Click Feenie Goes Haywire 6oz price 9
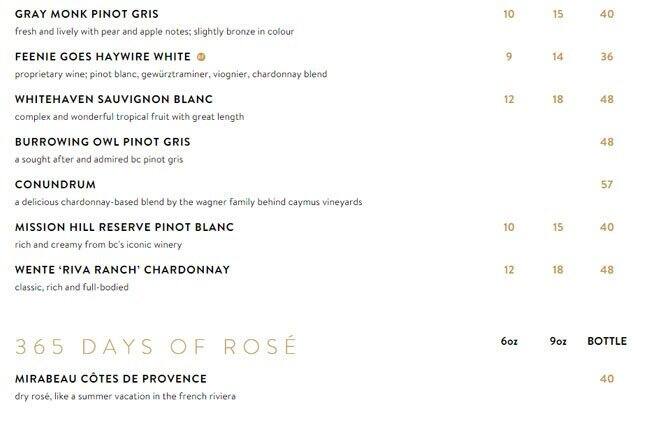 tap(509, 57)
